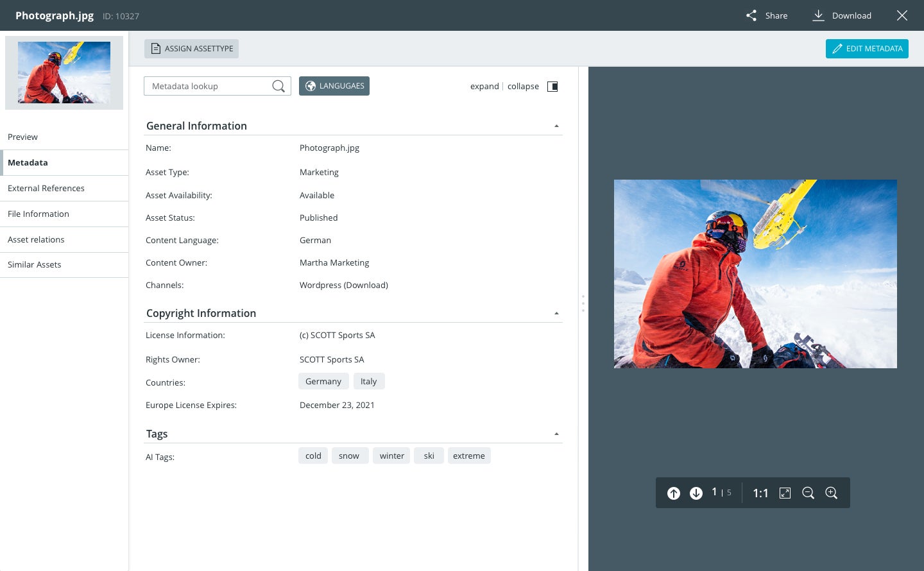The width and height of the screenshot is (924, 571).
Task: Collapse the Copyright Information section
Action: (x=556, y=314)
